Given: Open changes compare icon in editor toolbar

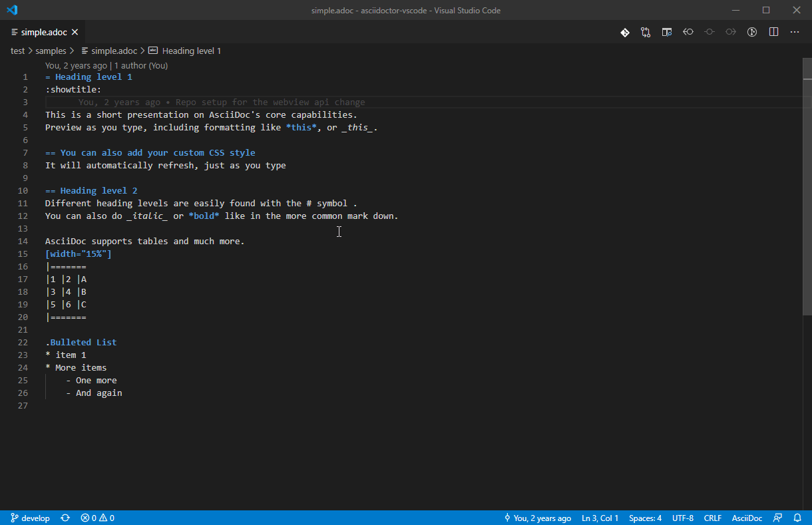Looking at the screenshot, I should [x=646, y=32].
